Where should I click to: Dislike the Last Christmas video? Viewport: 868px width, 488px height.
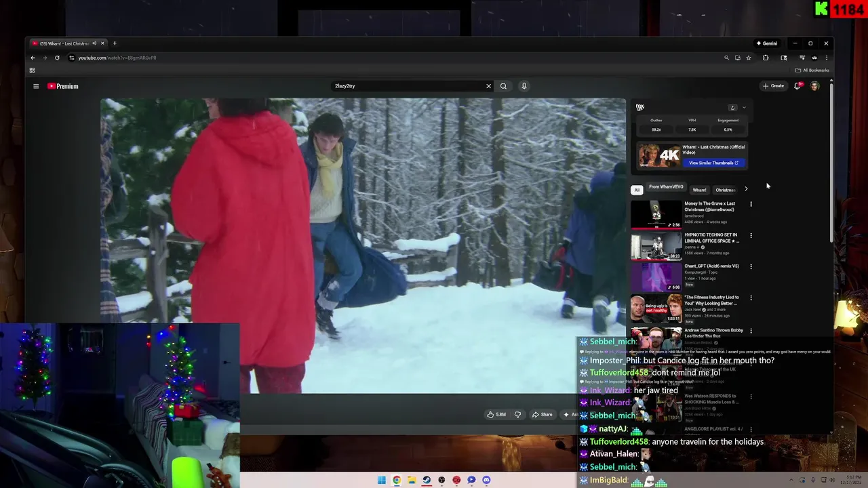coord(517,414)
